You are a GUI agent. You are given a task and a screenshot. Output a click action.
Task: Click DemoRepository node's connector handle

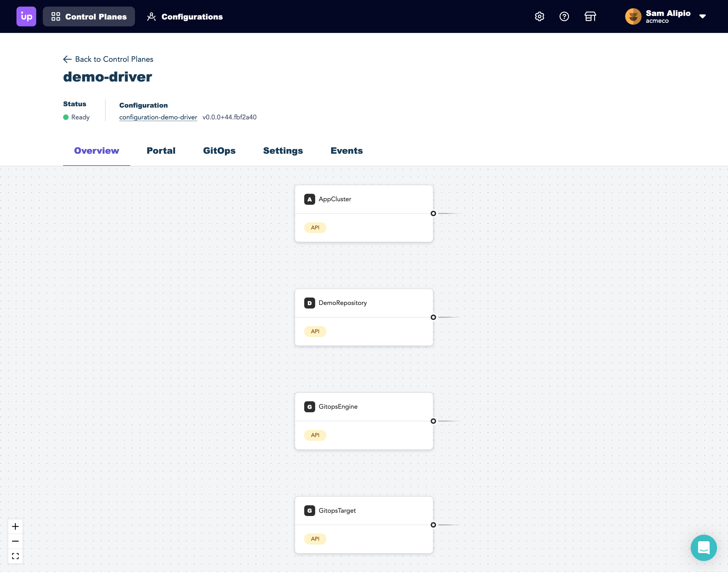pos(433,317)
